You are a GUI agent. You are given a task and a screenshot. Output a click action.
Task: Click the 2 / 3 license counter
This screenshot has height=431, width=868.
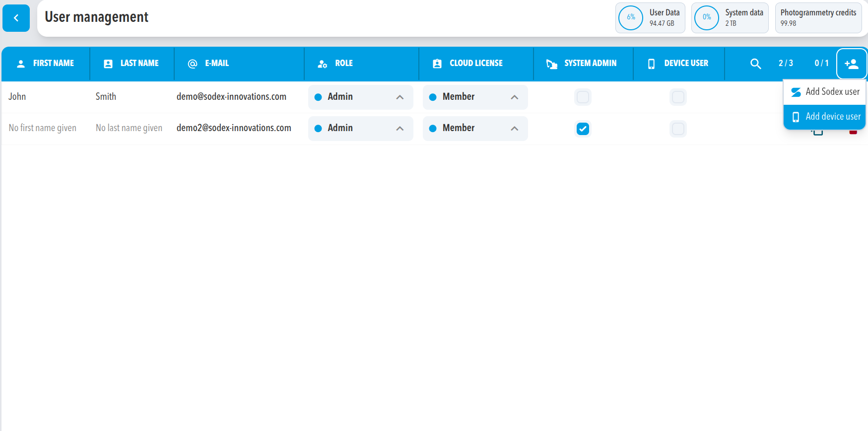click(x=786, y=64)
